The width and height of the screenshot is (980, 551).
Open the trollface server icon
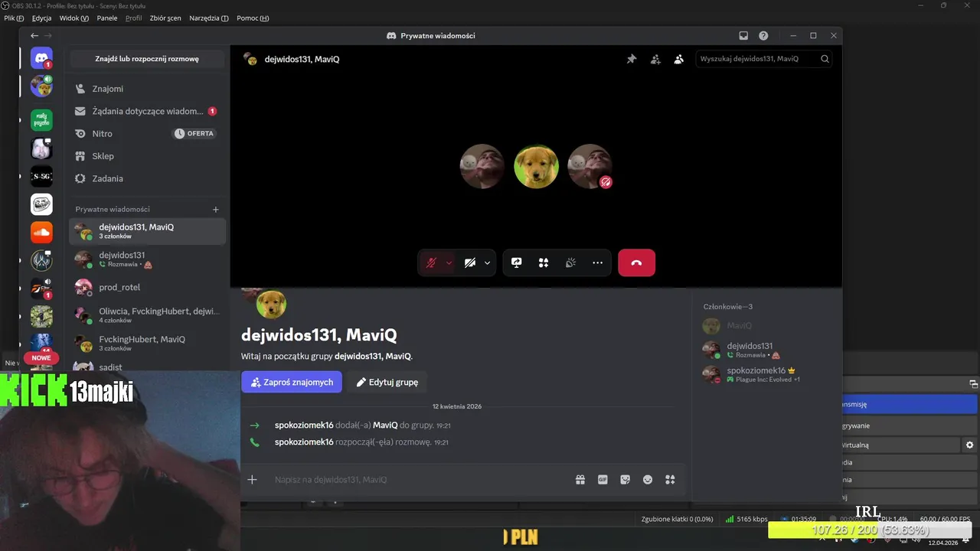(x=41, y=204)
